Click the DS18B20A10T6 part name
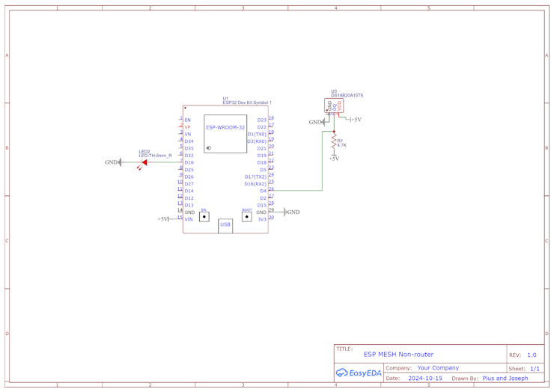This screenshot has height=392, width=554. 347,95
